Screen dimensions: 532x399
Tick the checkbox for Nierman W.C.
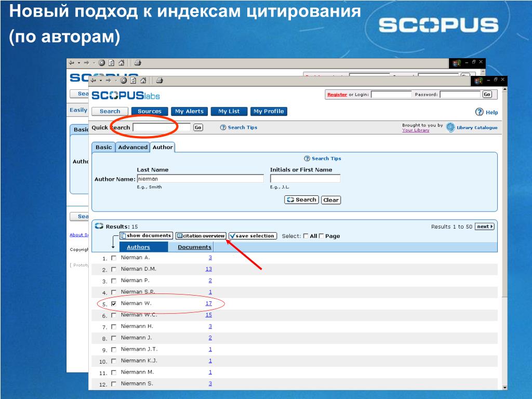[114, 315]
